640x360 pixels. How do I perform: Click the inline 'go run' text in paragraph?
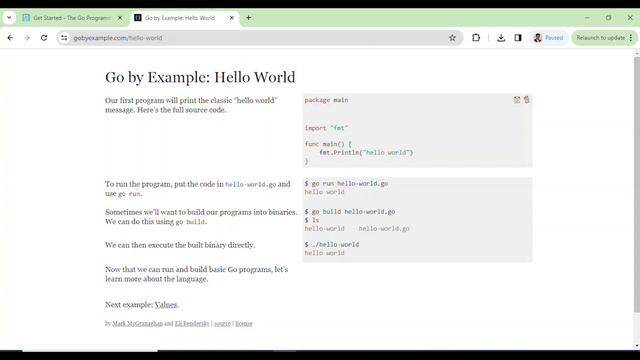pyautogui.click(x=129, y=194)
